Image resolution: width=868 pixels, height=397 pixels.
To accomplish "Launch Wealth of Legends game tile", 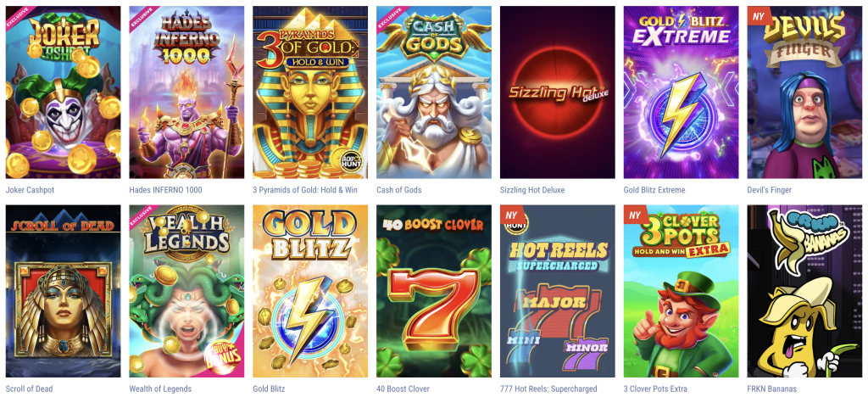I will tap(186, 291).
